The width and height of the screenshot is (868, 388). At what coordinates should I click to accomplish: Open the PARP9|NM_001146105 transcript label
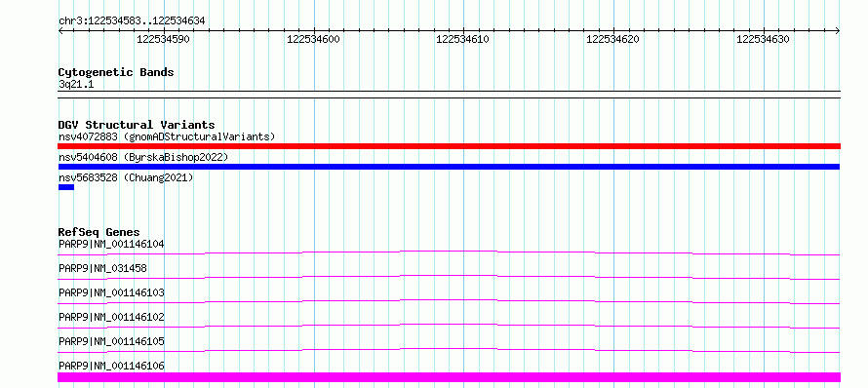(x=111, y=341)
